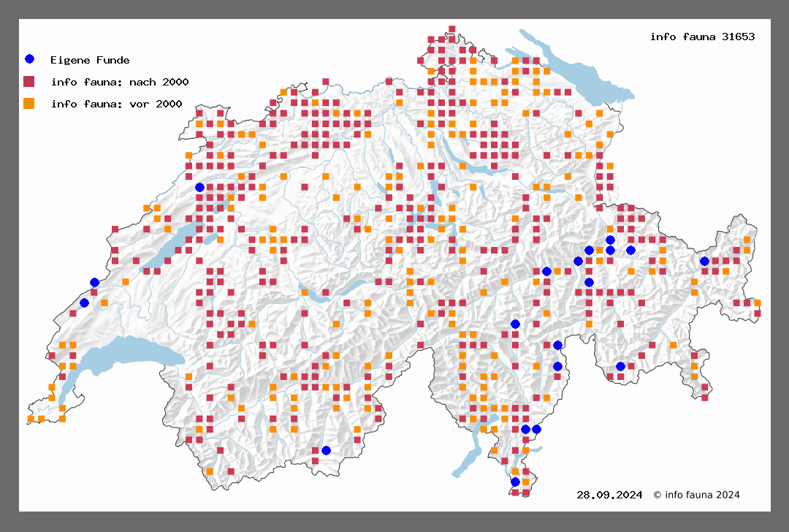Screen dimensions: 789x532
Task: Click the 'info fauna 31653' title text
Action: tap(702, 37)
